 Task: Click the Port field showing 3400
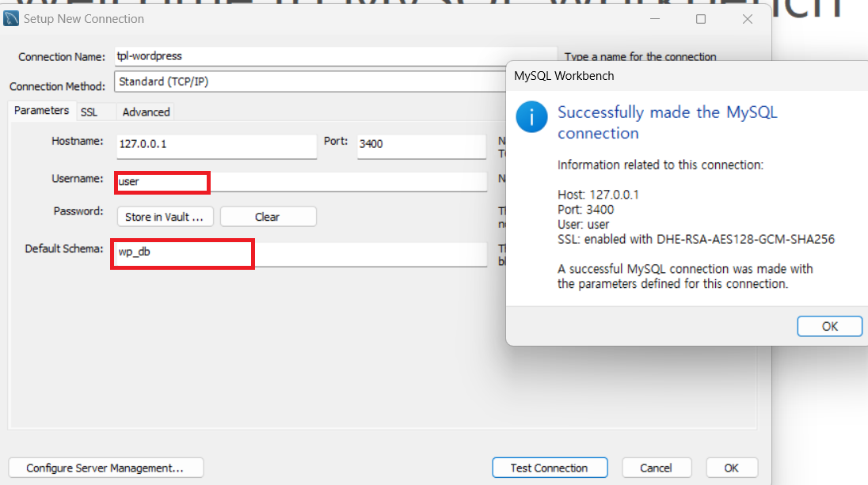pyautogui.click(x=421, y=146)
